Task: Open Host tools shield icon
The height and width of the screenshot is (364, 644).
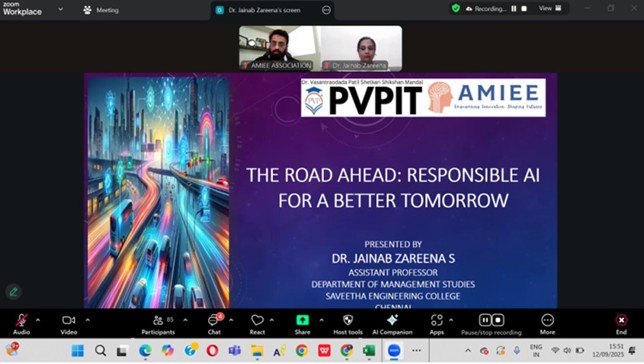Action: pyautogui.click(x=347, y=320)
